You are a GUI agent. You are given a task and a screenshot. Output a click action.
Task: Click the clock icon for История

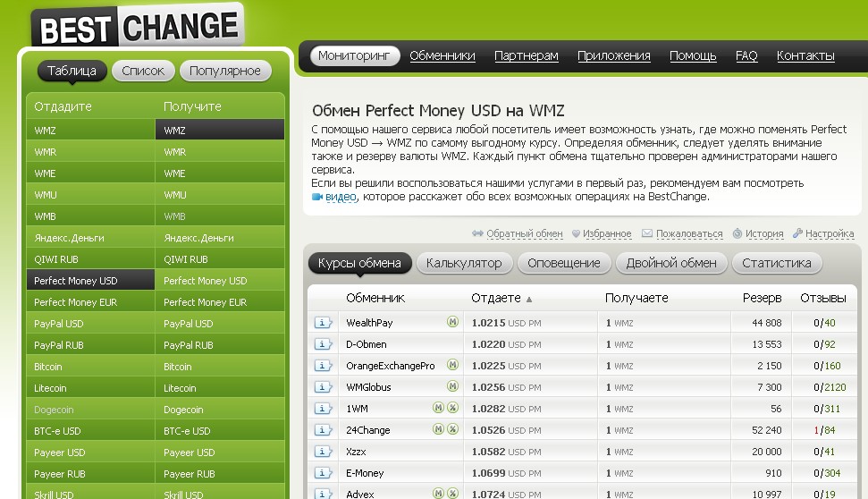coord(737,233)
